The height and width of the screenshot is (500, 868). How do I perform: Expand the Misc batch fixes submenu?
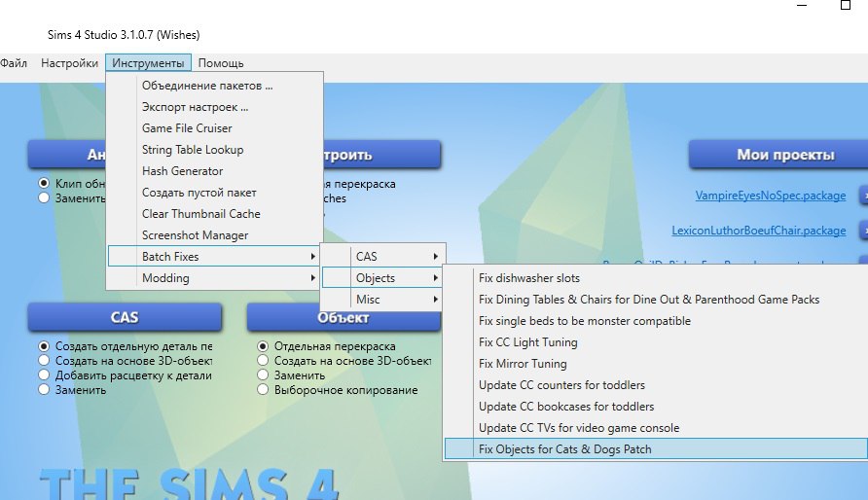click(x=382, y=300)
